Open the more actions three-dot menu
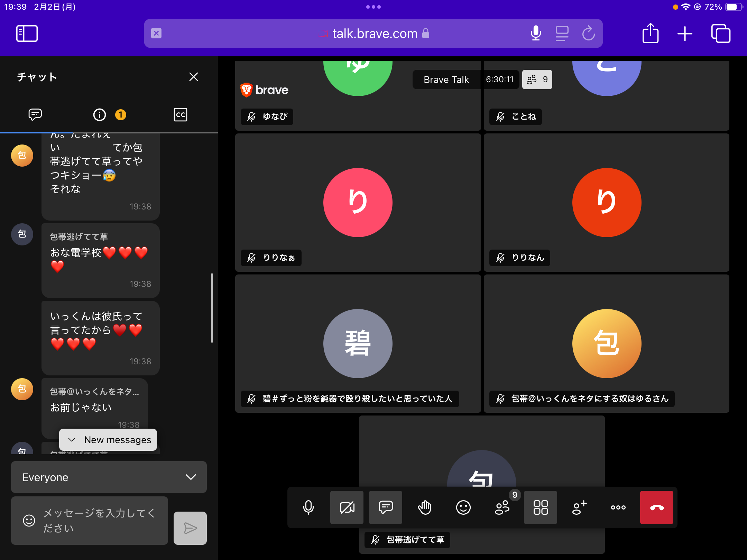Screen dimensions: 747x560 click(618, 507)
